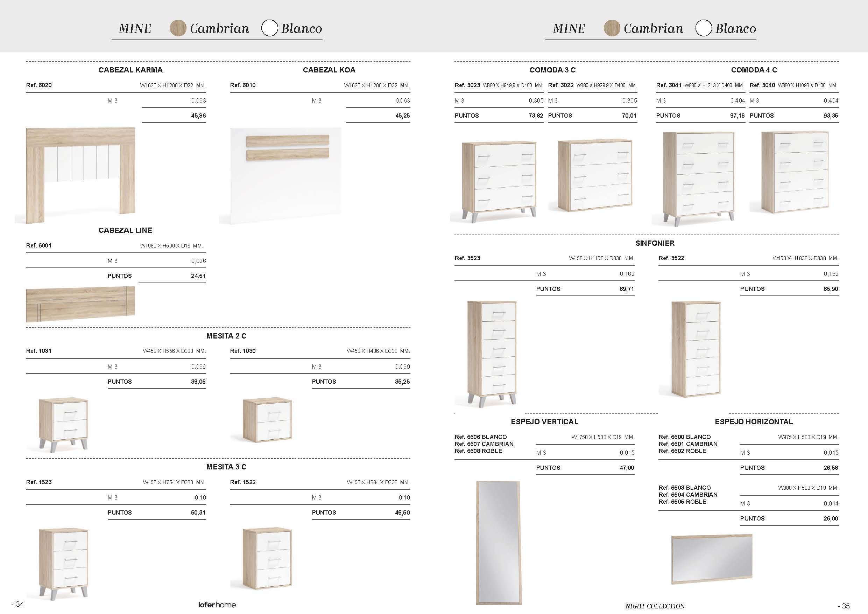Click Ref. 6608 ROBLE label

point(479,451)
